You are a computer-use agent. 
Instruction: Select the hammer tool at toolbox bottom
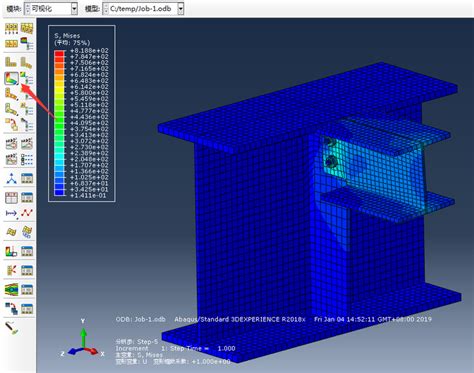pyautogui.click(x=11, y=328)
